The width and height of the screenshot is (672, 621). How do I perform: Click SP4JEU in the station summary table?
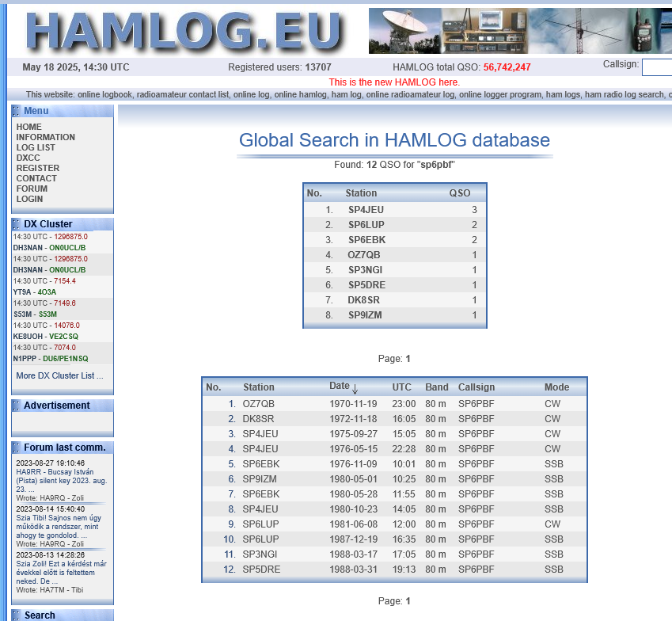point(366,210)
